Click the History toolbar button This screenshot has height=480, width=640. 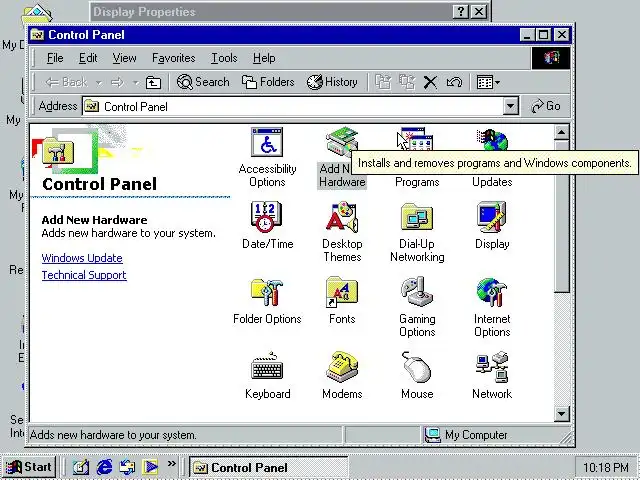click(x=332, y=82)
